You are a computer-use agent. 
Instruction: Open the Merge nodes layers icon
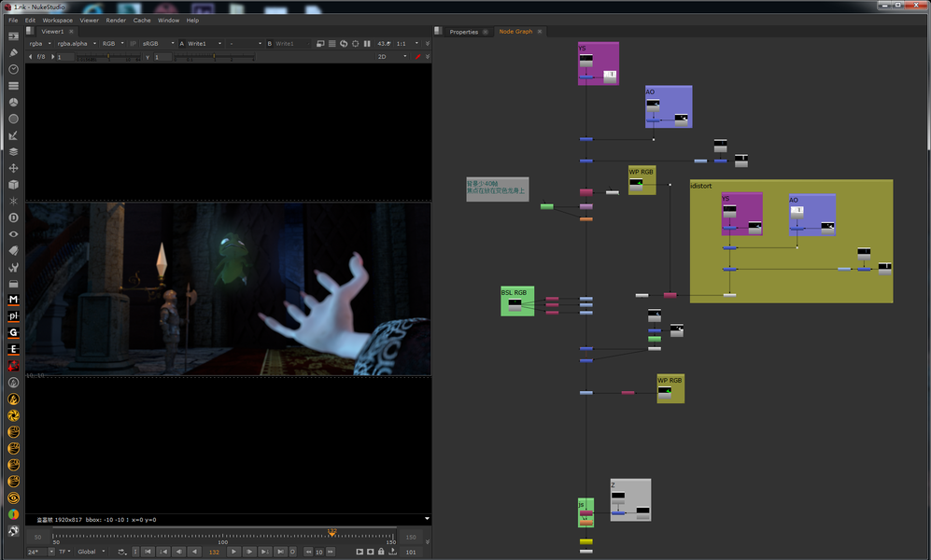pyautogui.click(x=13, y=152)
